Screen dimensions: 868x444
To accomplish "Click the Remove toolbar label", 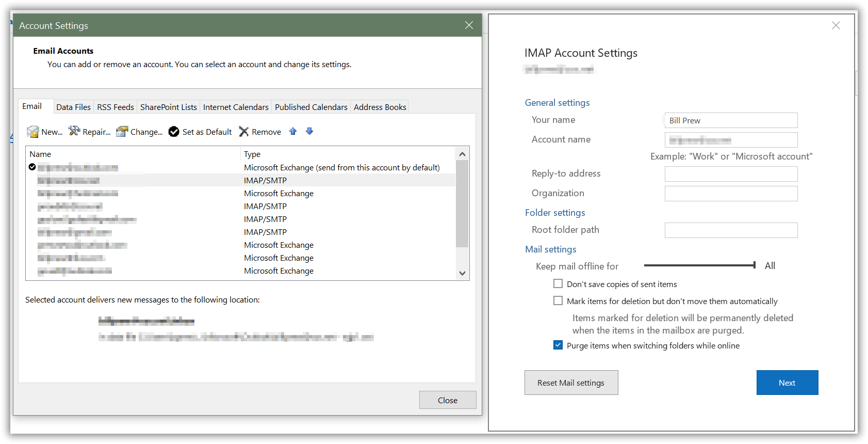I will click(x=266, y=132).
